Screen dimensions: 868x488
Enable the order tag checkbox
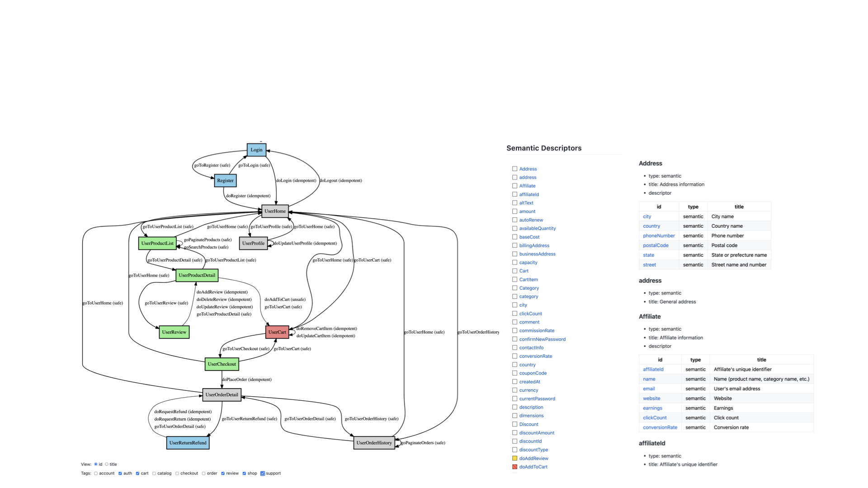pyautogui.click(x=204, y=474)
